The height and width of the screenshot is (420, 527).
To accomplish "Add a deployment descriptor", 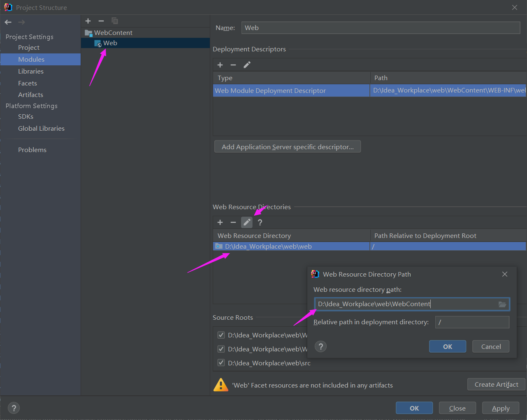I will click(220, 65).
